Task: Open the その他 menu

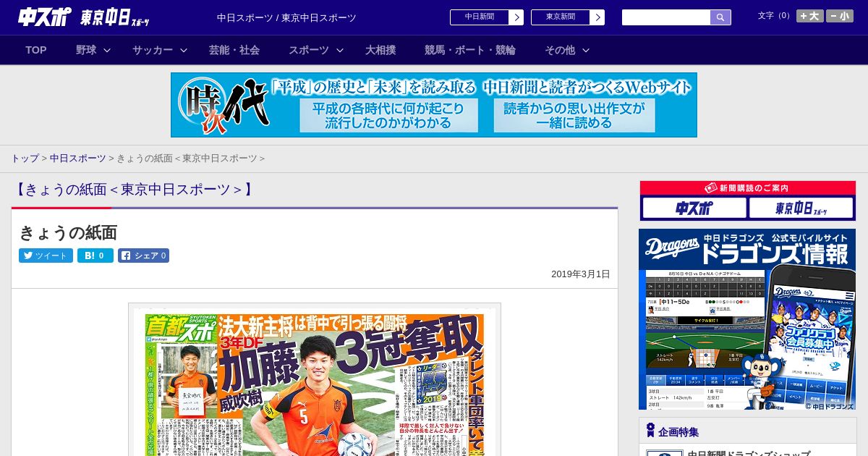Action: coord(560,50)
